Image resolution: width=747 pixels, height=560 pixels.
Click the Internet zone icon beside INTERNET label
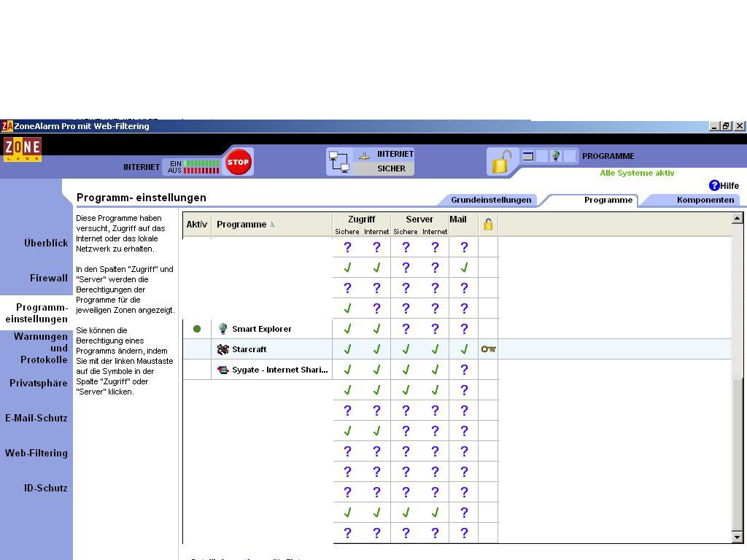tap(364, 156)
